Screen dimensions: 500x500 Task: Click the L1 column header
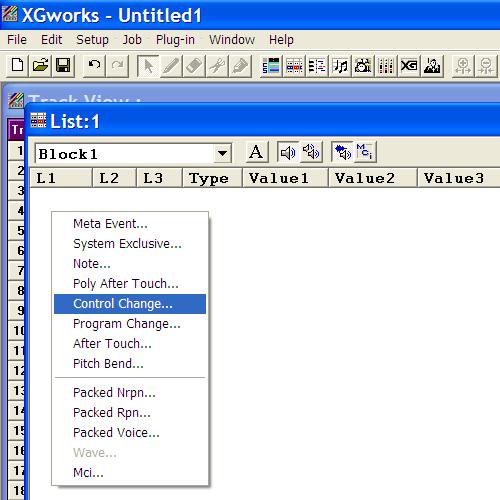(x=61, y=178)
